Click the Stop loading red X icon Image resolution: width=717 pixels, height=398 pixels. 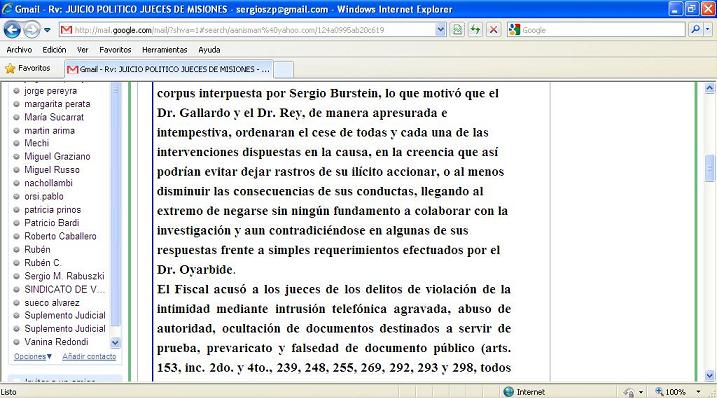tap(493, 30)
